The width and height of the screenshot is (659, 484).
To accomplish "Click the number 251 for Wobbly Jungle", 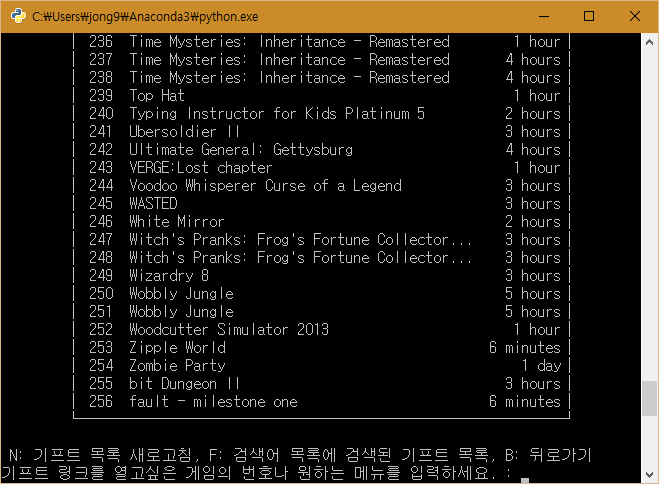I will click(101, 312).
